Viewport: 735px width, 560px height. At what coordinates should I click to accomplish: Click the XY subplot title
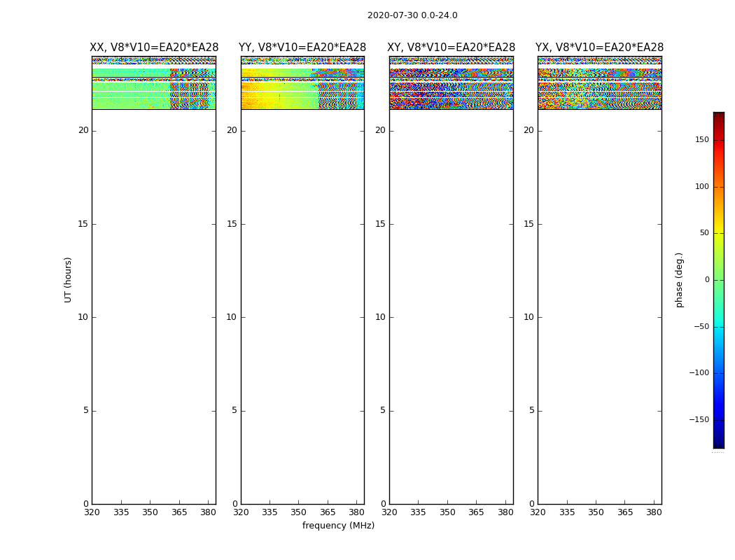451,48
